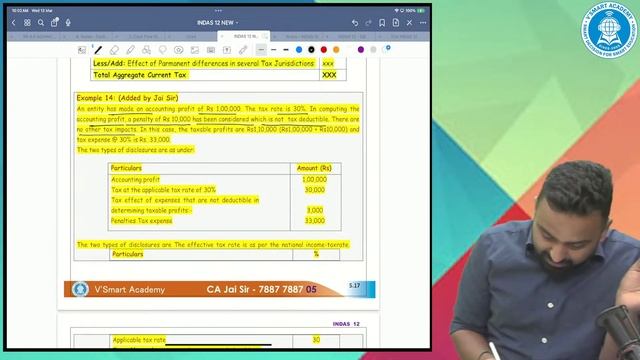
Task: Tap the share and export icon
Action: [54, 23]
